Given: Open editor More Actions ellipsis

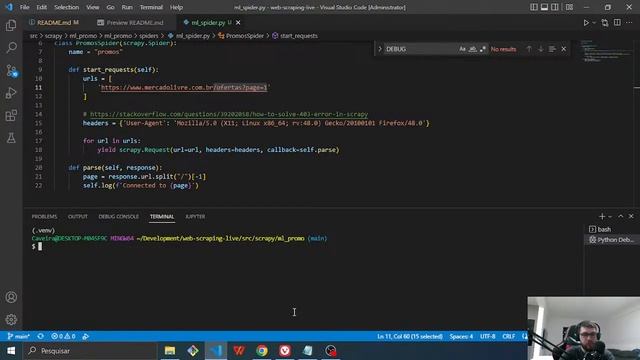Looking at the screenshot, I should tap(629, 23).
